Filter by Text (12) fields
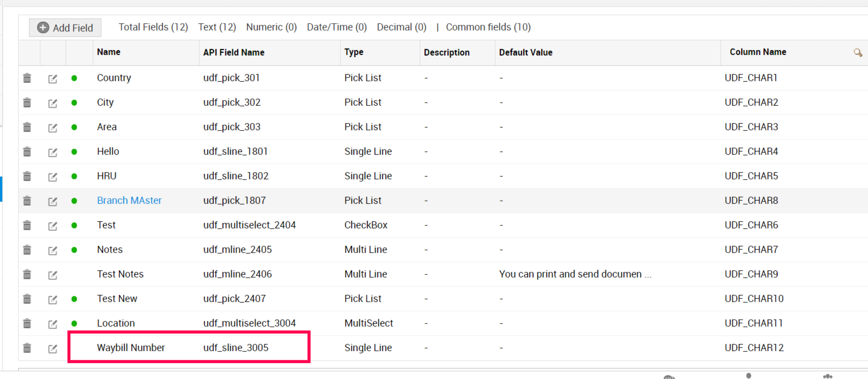This screenshot has width=868, height=379. 217,27
